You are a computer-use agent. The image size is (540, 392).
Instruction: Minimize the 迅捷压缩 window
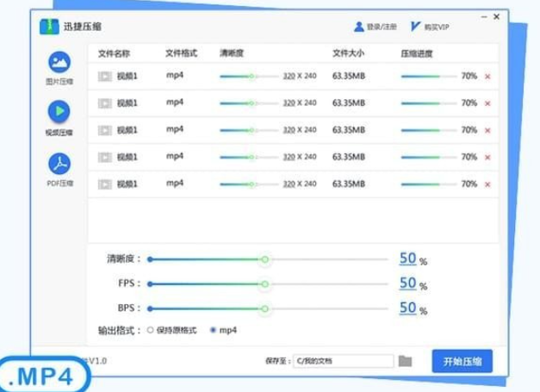point(484,16)
